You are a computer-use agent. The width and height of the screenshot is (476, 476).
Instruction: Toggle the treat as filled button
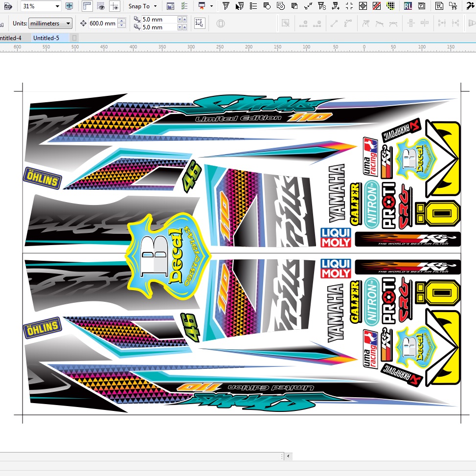[x=200, y=23]
